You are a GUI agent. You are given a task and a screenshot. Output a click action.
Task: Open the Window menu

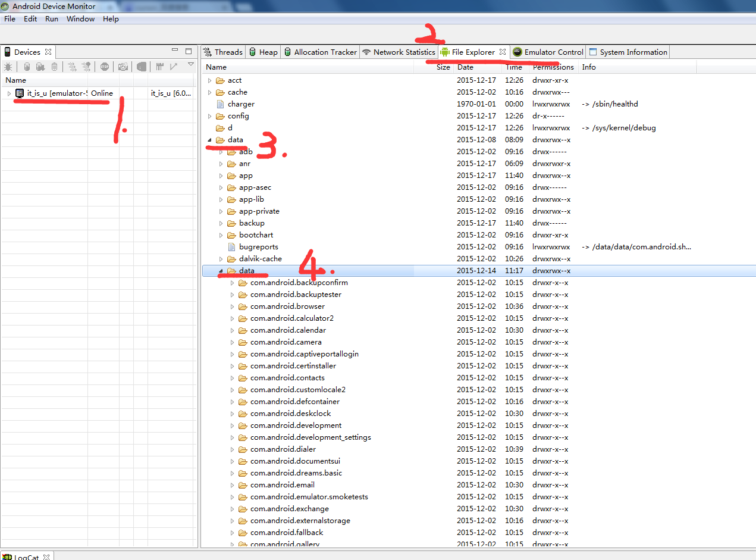[80, 19]
